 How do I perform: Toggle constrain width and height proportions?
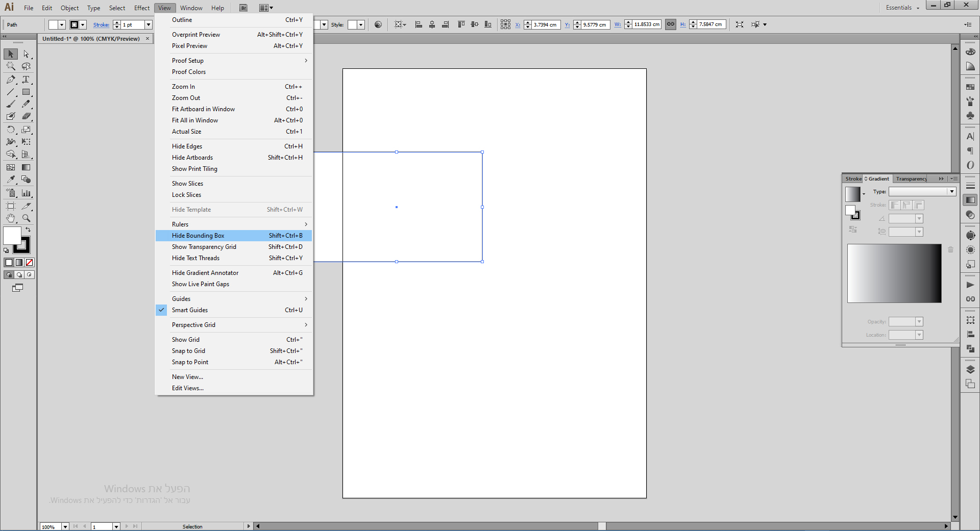pyautogui.click(x=671, y=24)
